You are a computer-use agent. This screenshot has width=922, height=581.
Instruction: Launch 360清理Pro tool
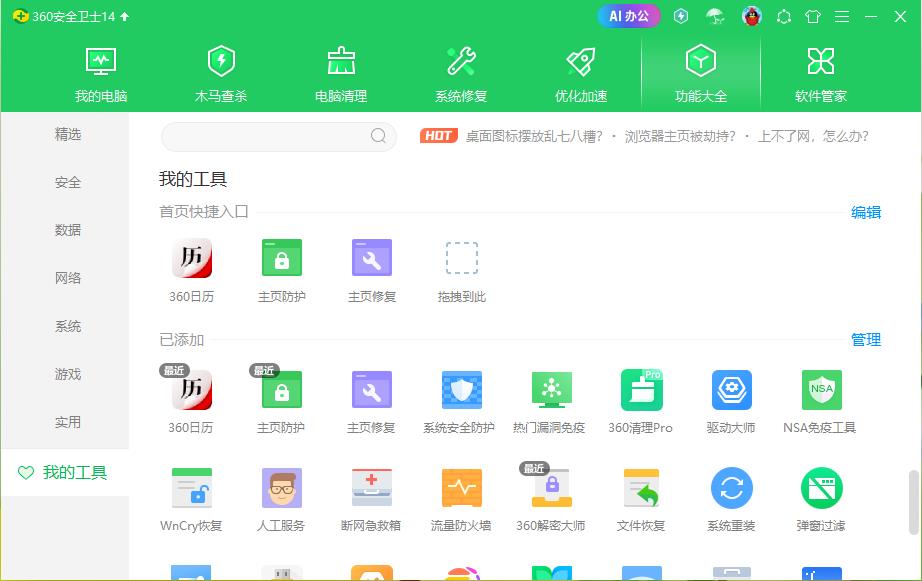[x=641, y=402]
